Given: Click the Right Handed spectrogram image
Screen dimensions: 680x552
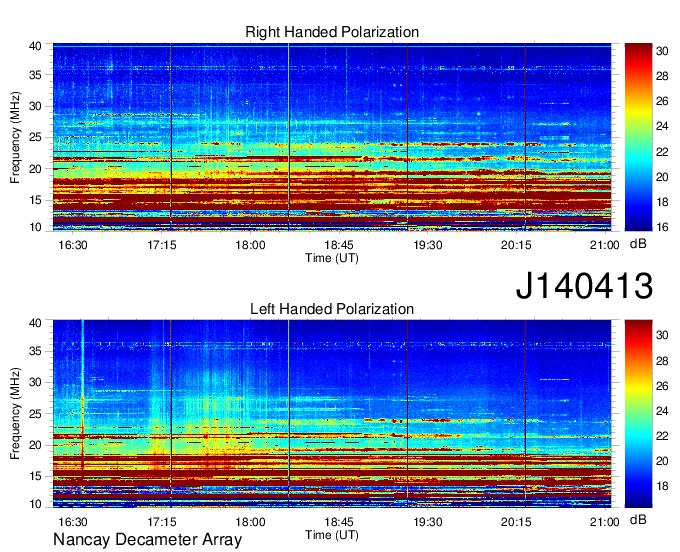Looking at the screenshot, I should coord(332,137).
